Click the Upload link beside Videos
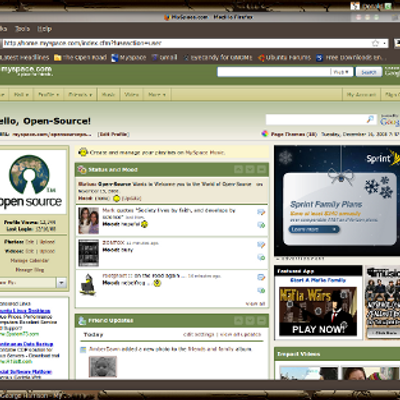 47,251
